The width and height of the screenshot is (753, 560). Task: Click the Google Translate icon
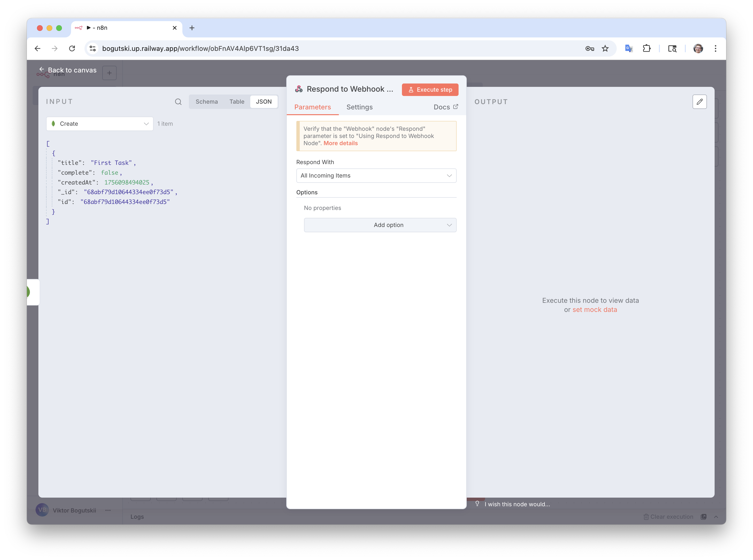628,48
